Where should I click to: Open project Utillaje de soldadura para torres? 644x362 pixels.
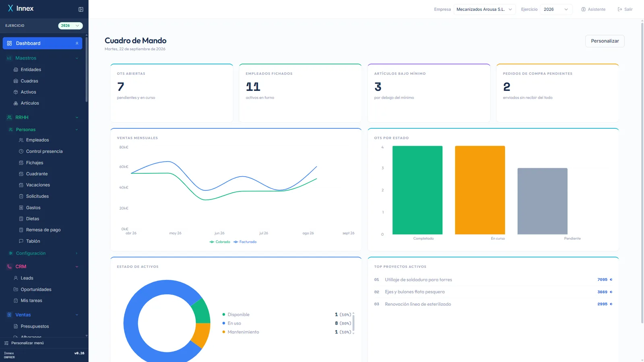click(x=418, y=280)
